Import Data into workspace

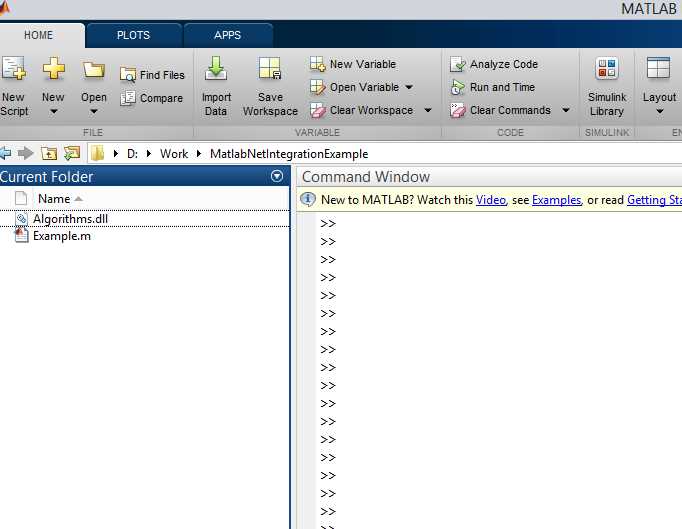pyautogui.click(x=216, y=86)
